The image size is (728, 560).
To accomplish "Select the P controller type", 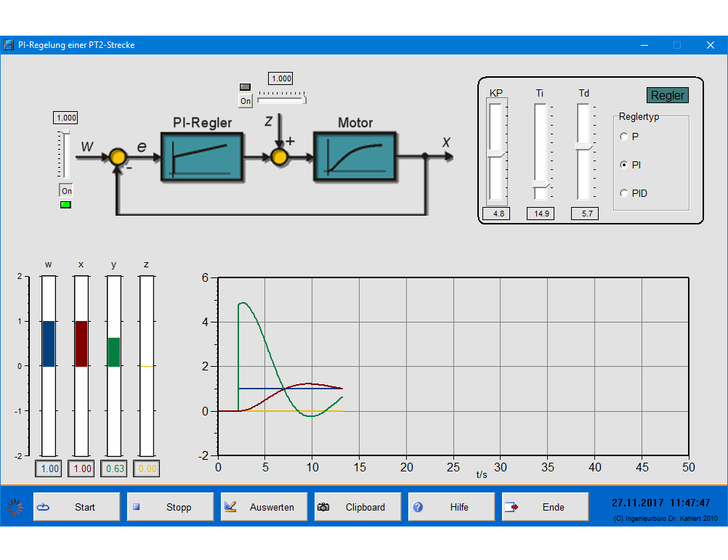I will [x=624, y=137].
